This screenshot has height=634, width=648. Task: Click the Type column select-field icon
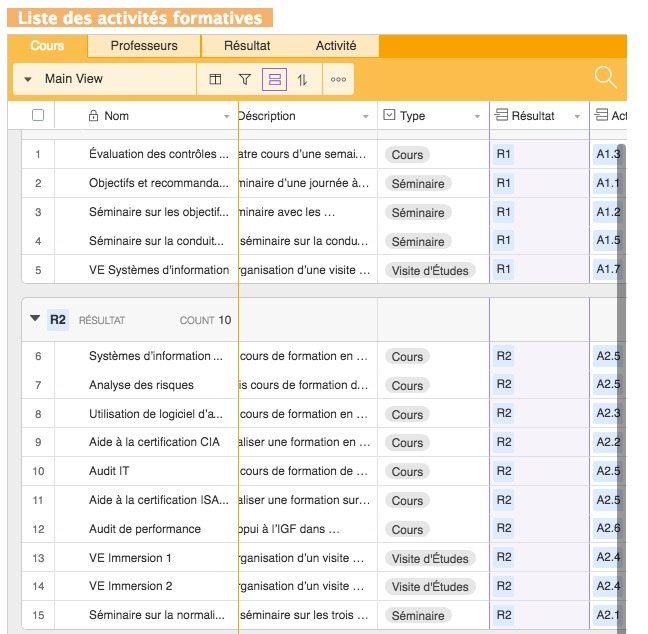[x=389, y=115]
